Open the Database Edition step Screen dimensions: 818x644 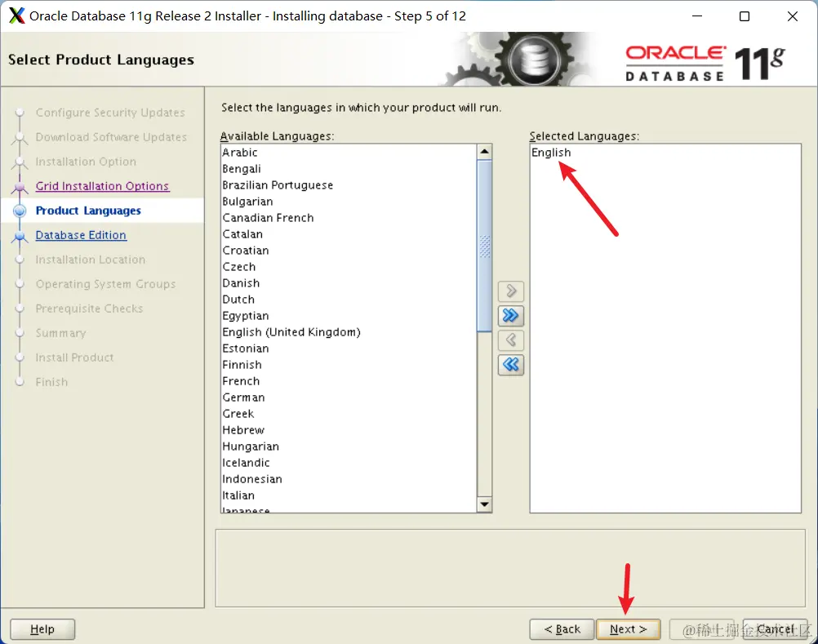tap(81, 235)
